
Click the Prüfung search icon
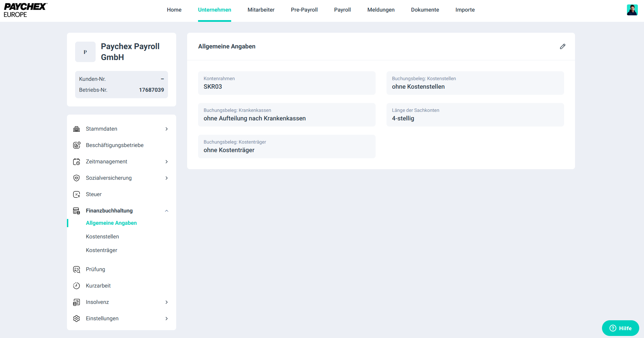(76, 269)
